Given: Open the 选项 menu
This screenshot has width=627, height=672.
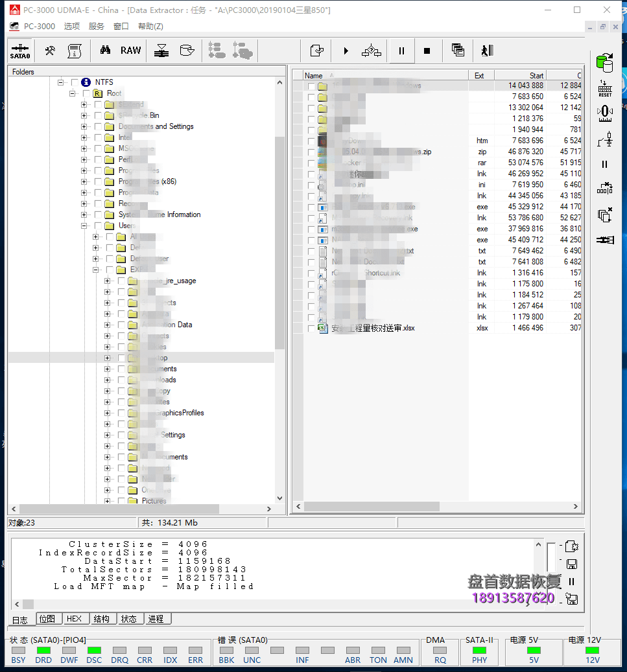Looking at the screenshot, I should click(x=71, y=26).
